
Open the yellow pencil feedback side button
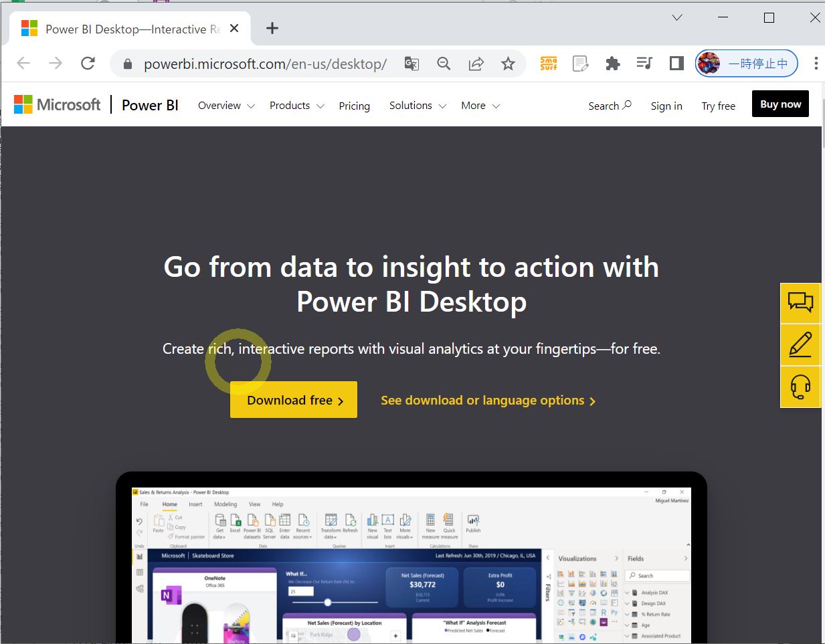click(800, 344)
